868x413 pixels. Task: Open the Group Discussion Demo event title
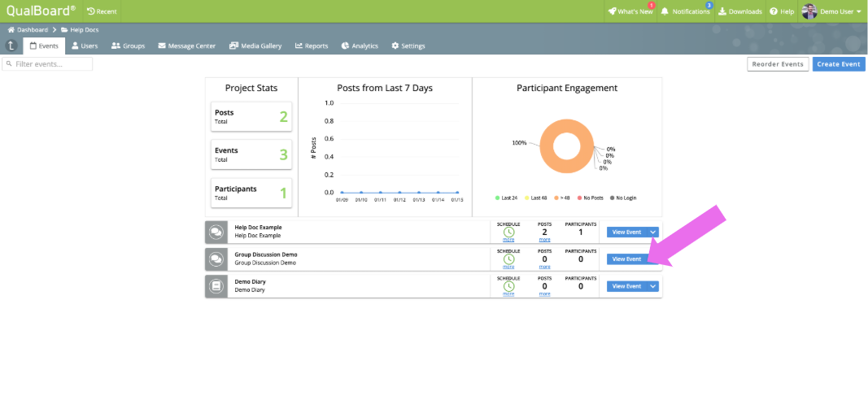(266, 255)
